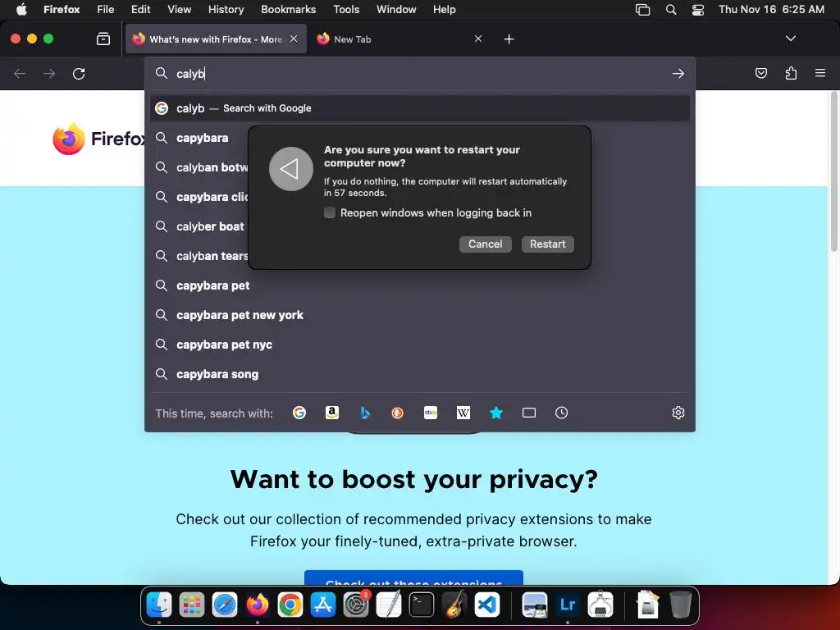Click the Firefox View icon in tab bar
Screen dimensions: 840x630
pos(103,39)
